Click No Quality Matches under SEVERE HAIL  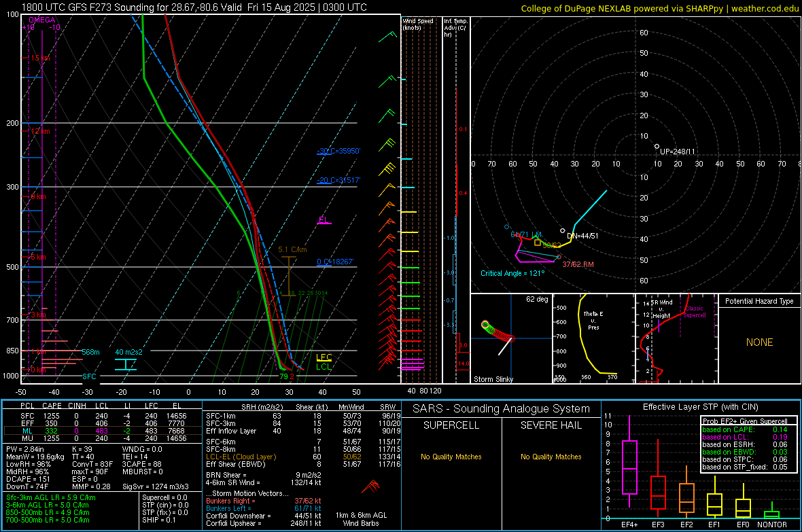[551, 457]
